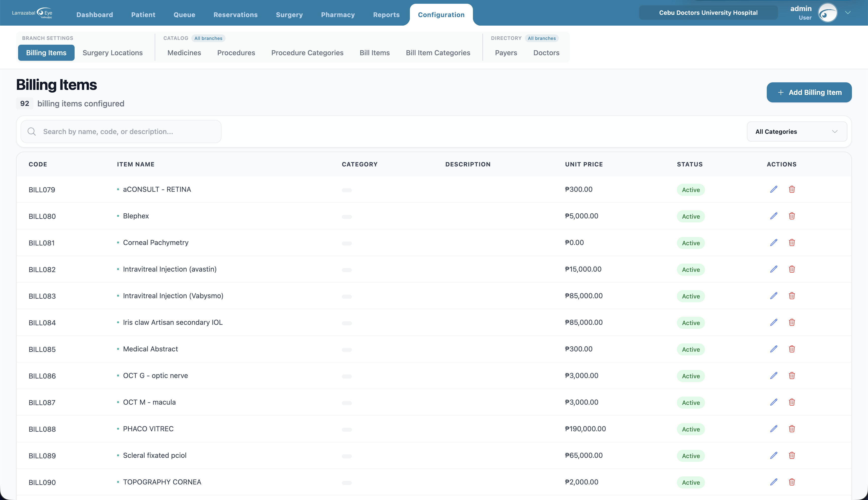
Task: Switch to the Queue tab
Action: click(x=184, y=15)
